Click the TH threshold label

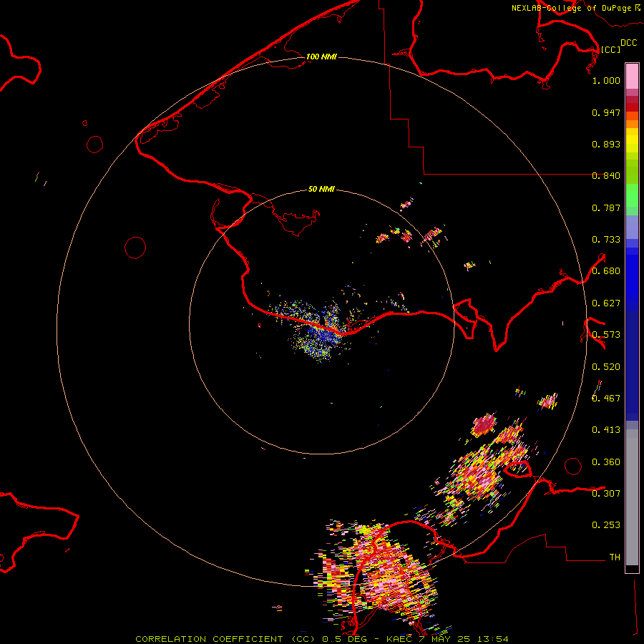point(615,557)
